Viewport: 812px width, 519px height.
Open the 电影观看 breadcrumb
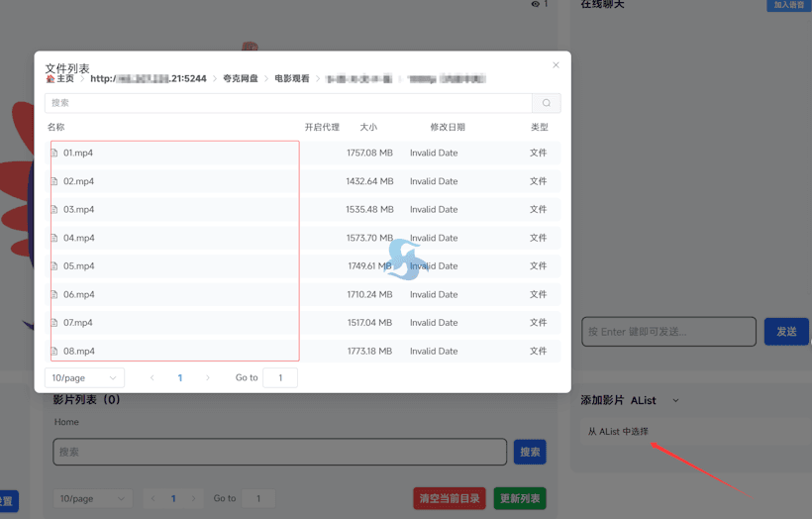click(x=292, y=78)
